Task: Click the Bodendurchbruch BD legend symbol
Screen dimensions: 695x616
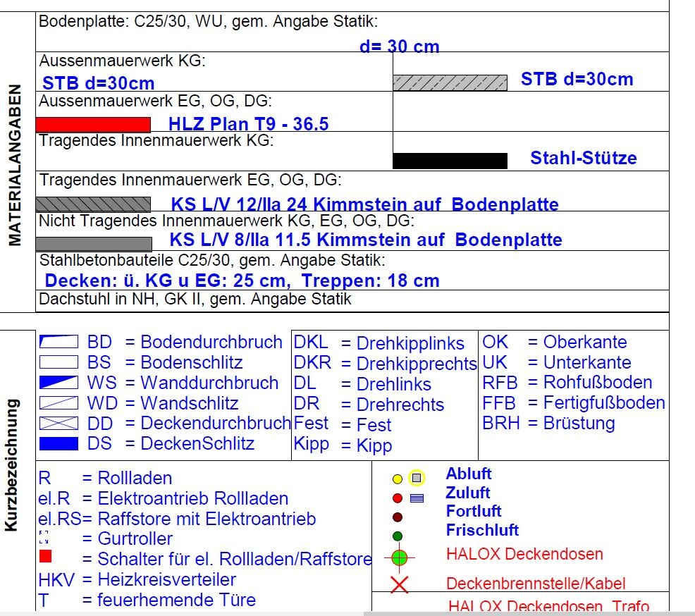Action: tap(58, 343)
